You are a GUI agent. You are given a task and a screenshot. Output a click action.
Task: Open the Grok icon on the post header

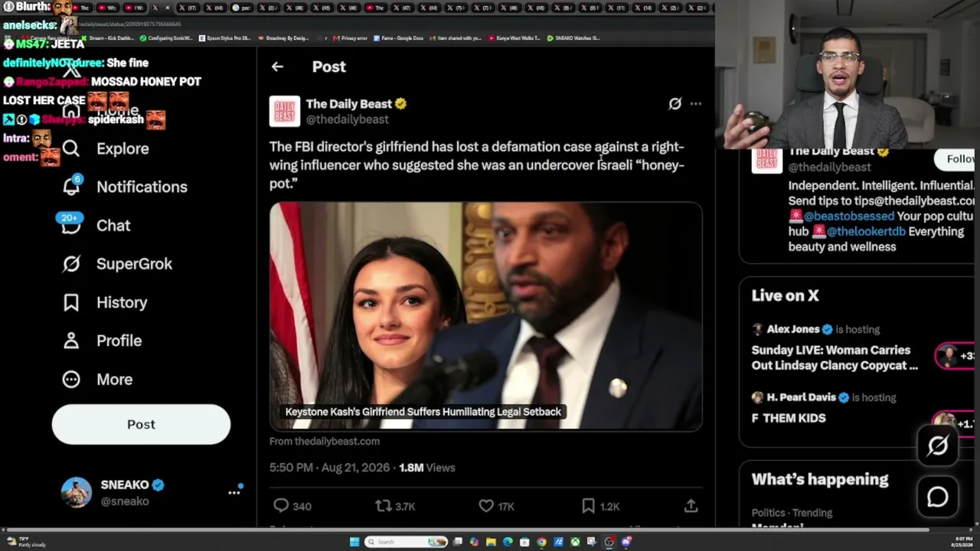coord(675,103)
